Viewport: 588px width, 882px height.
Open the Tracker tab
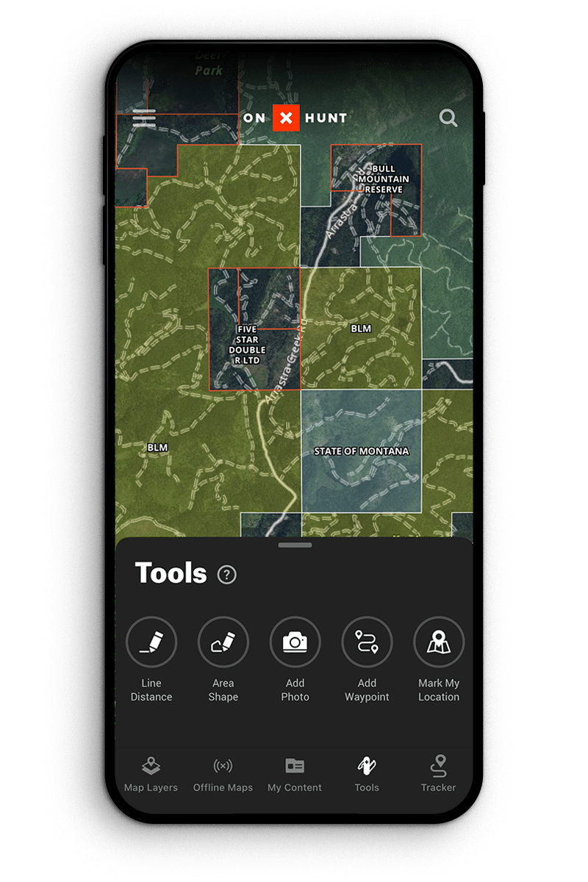(x=439, y=775)
